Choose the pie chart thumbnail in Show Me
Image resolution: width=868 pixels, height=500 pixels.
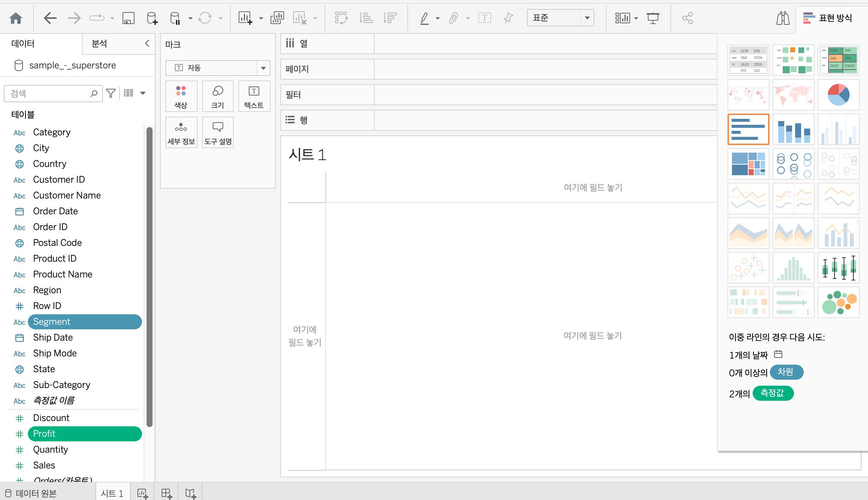838,95
